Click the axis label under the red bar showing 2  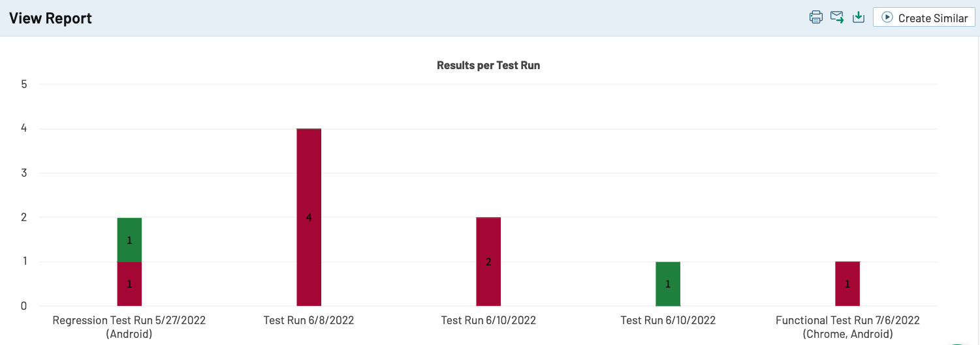click(488, 320)
